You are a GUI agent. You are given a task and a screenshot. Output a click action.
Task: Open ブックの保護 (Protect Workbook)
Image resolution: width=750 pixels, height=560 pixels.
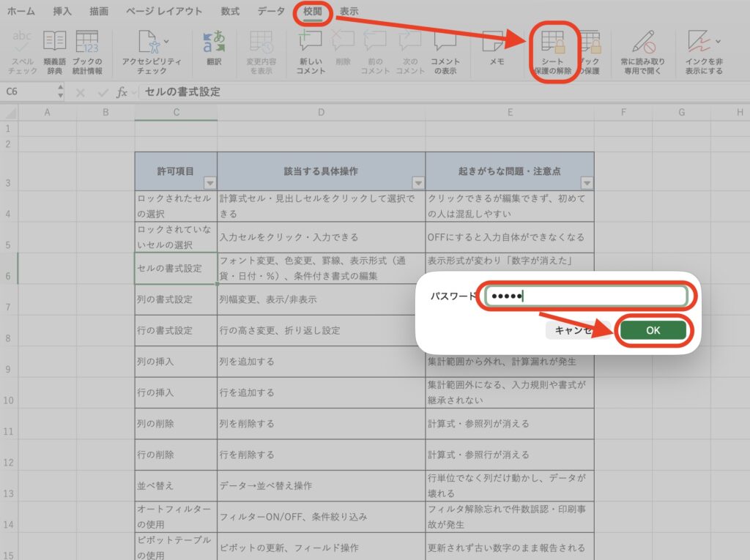(593, 51)
